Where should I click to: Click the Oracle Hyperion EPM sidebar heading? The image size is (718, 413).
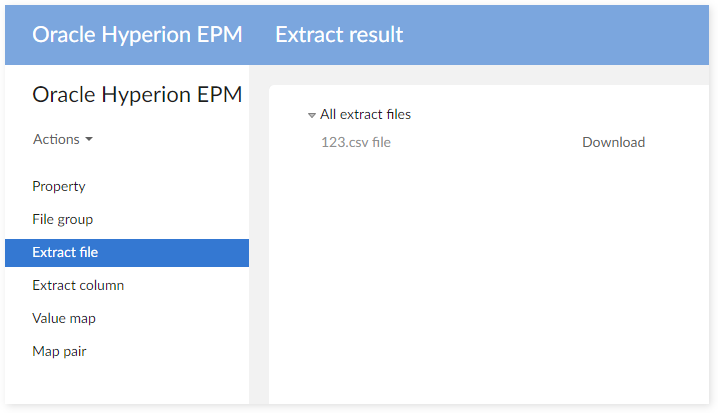(x=137, y=94)
